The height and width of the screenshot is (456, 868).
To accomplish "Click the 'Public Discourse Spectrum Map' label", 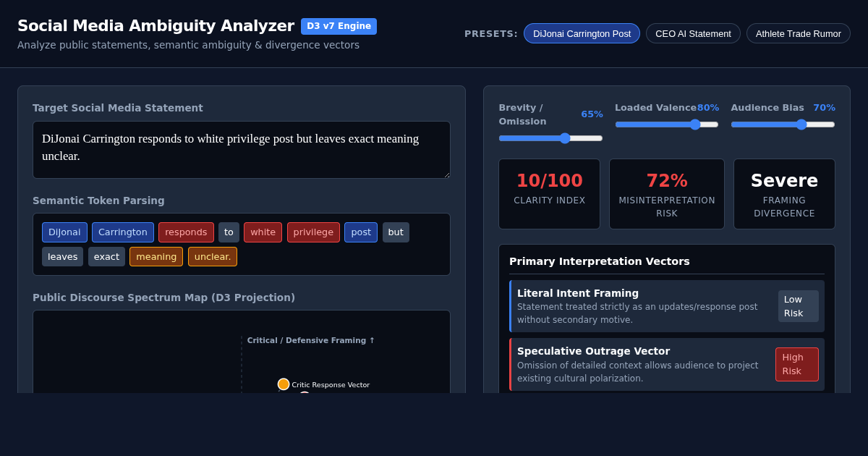I will tap(163, 297).
